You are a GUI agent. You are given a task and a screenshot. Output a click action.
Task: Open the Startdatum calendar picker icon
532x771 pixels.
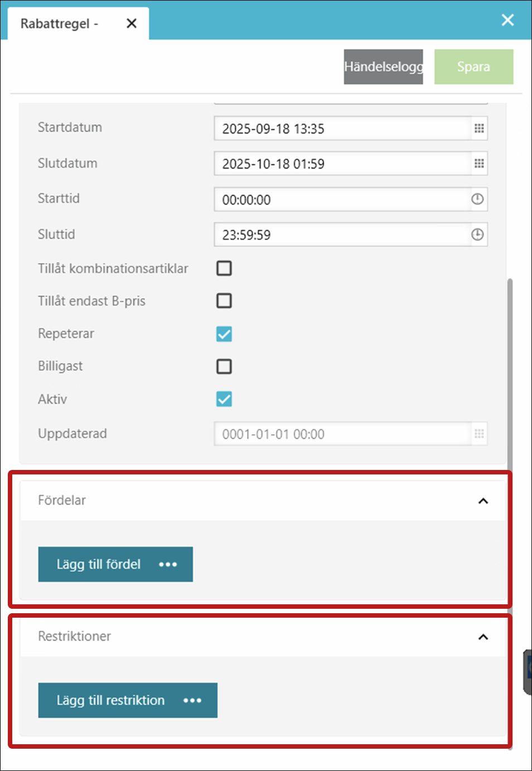[x=478, y=129]
